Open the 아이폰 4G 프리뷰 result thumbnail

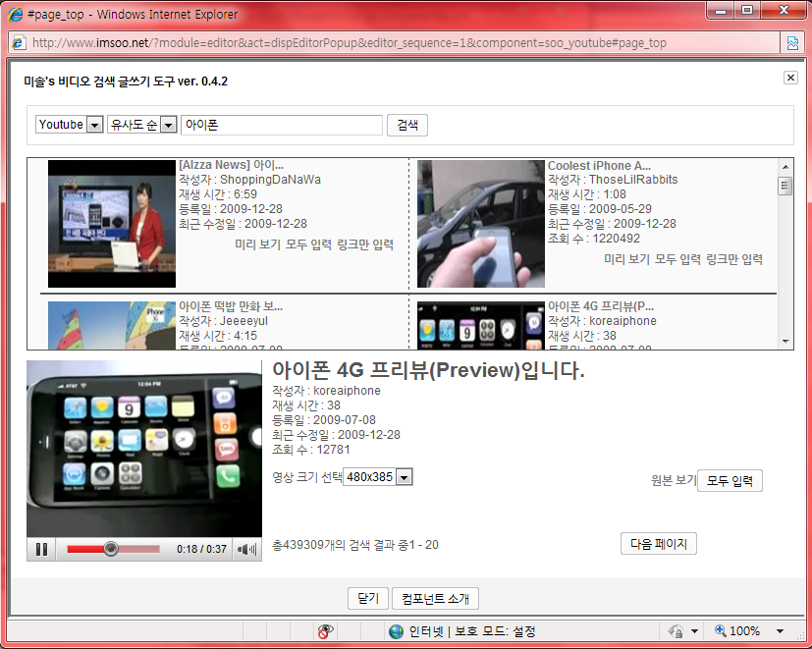(481, 325)
